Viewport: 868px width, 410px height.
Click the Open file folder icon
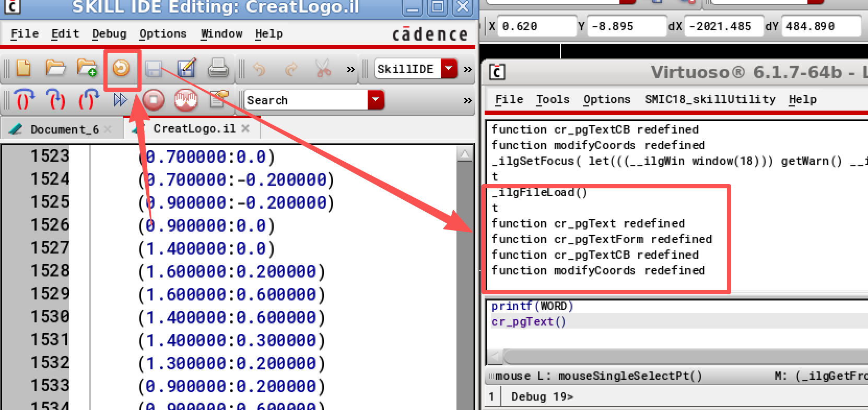(55, 68)
